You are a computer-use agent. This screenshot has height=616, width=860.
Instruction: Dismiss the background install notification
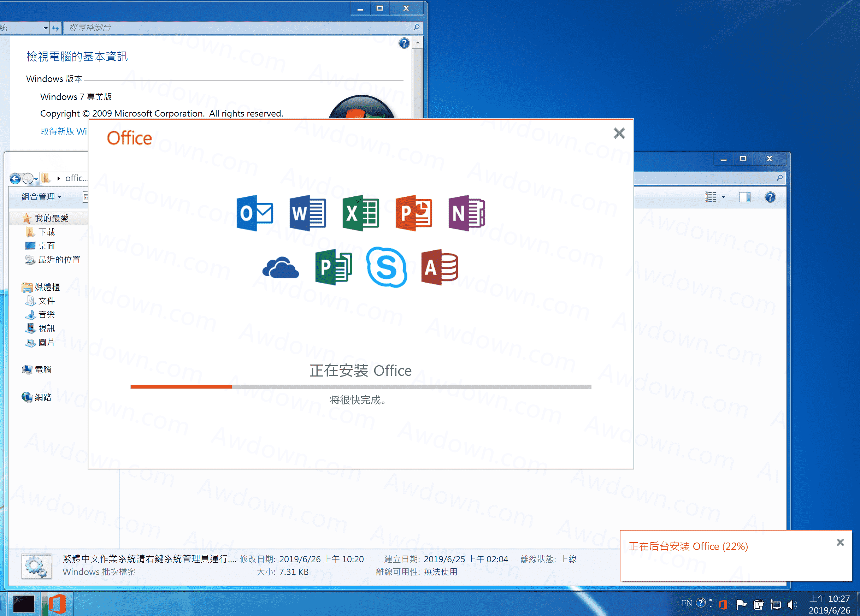840,543
